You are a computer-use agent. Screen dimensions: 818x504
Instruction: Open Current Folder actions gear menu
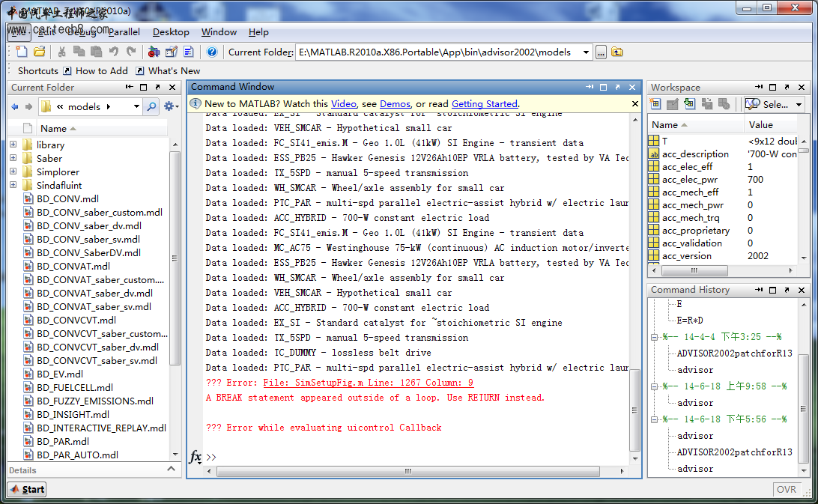[171, 106]
